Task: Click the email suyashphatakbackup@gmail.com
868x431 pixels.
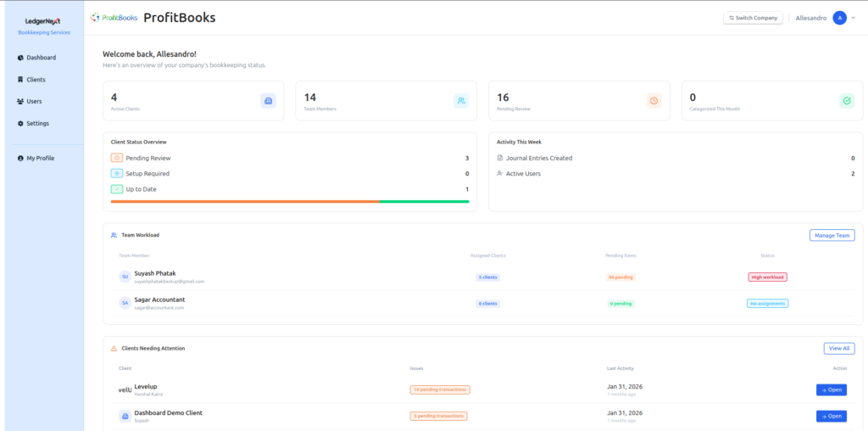Action: [x=170, y=282]
